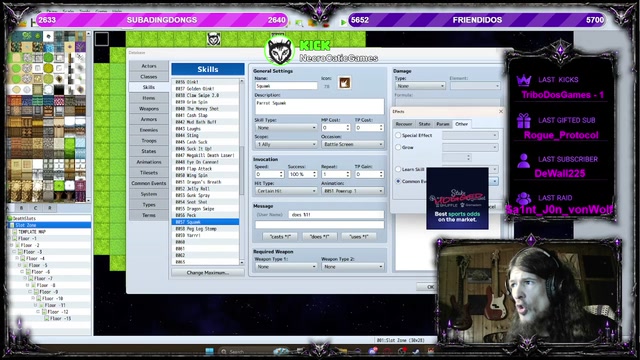Collapse the Floor -6 tree node
This screenshot has width=640, height=360.
click(22, 272)
